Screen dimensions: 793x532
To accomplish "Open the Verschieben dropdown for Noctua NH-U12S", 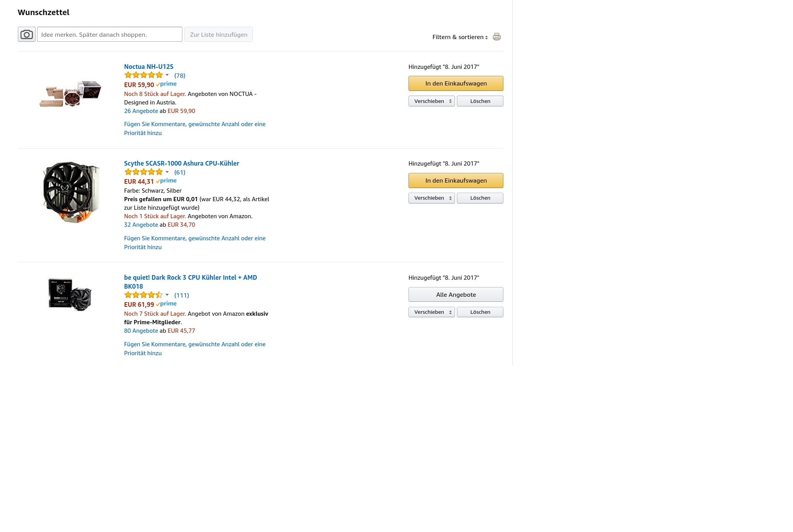I will (x=432, y=101).
